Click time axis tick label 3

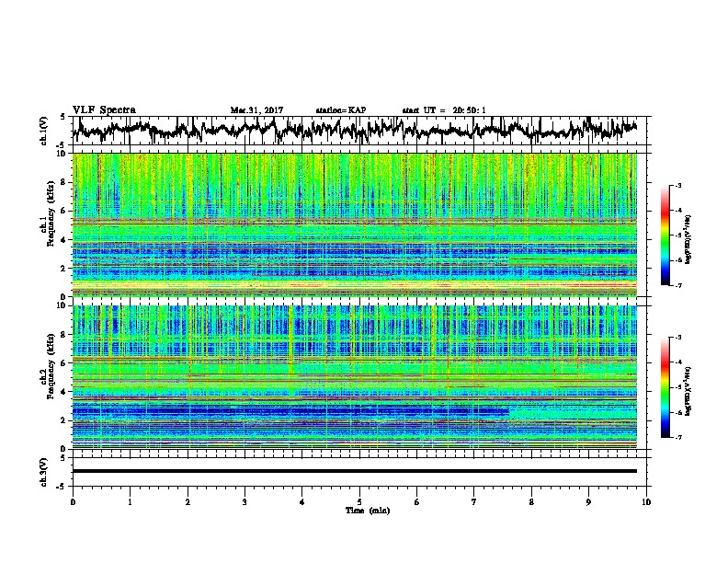(245, 502)
